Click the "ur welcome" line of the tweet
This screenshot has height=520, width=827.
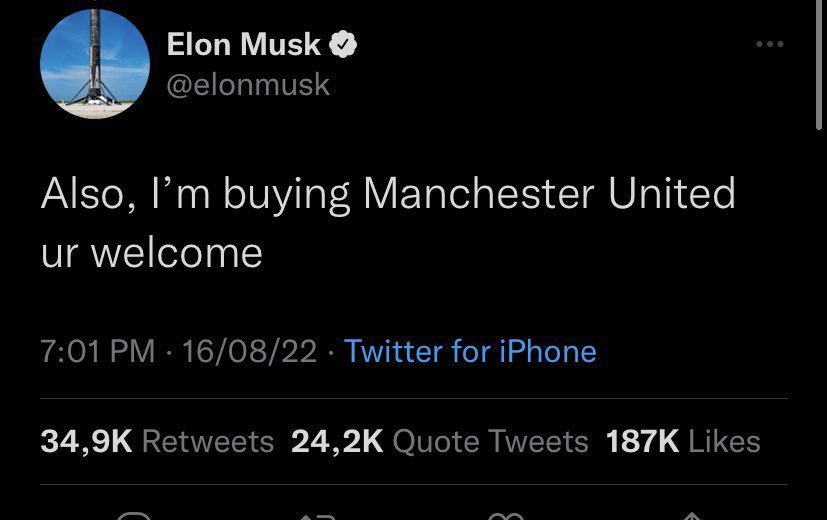coord(152,252)
